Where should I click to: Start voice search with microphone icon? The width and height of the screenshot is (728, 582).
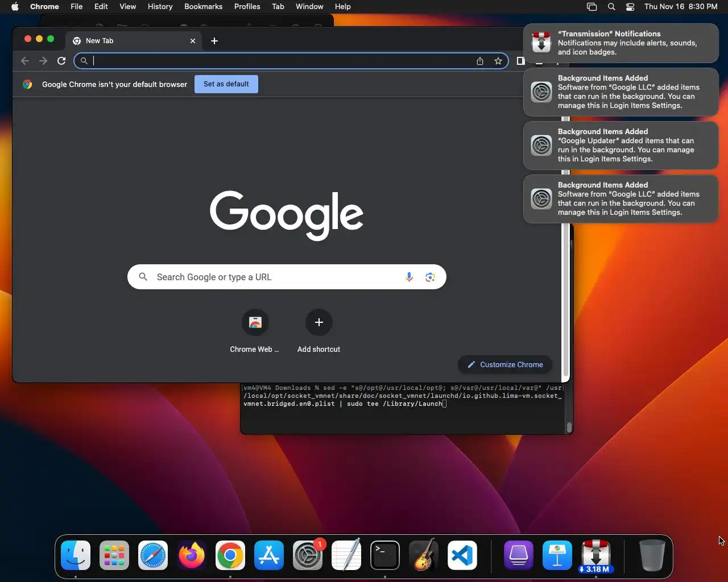click(x=409, y=277)
